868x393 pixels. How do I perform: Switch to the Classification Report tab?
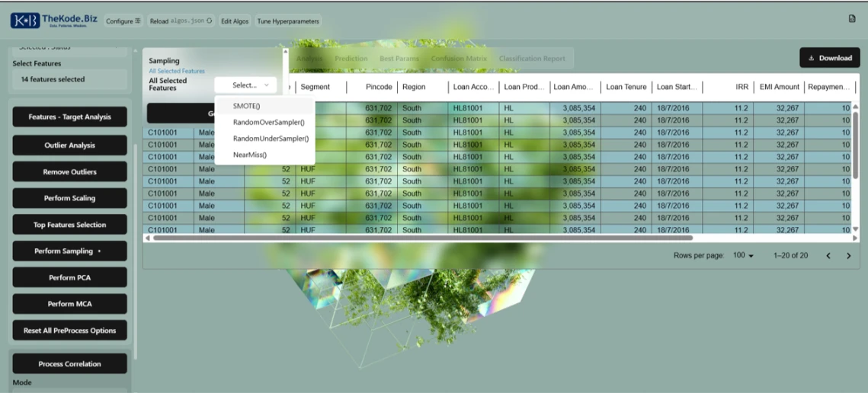[532, 59]
